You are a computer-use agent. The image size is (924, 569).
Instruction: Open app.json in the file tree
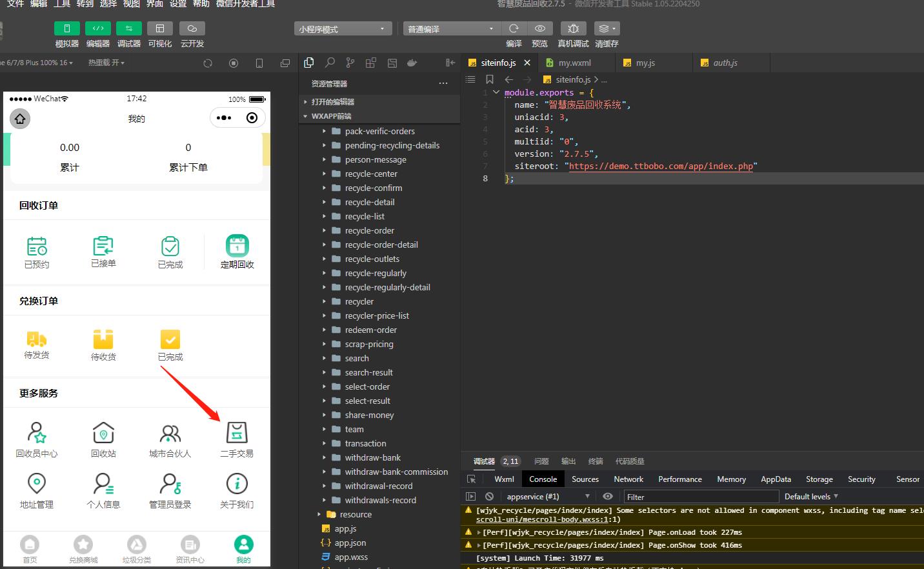350,543
